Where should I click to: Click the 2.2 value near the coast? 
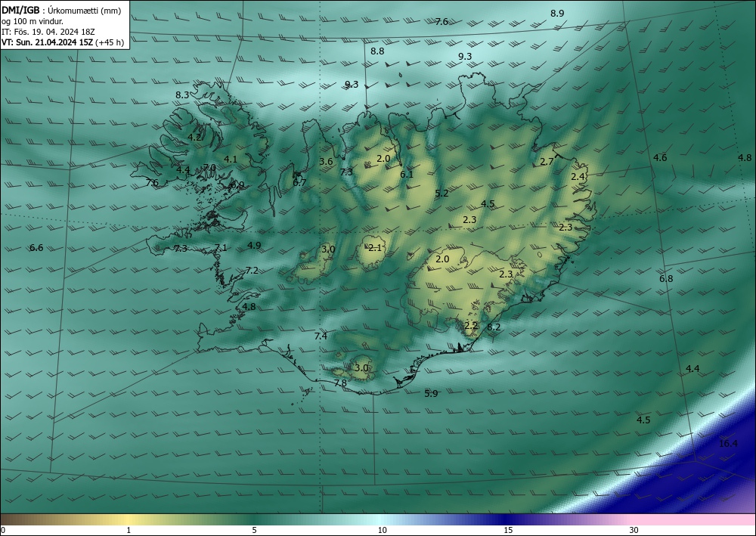[471, 325]
